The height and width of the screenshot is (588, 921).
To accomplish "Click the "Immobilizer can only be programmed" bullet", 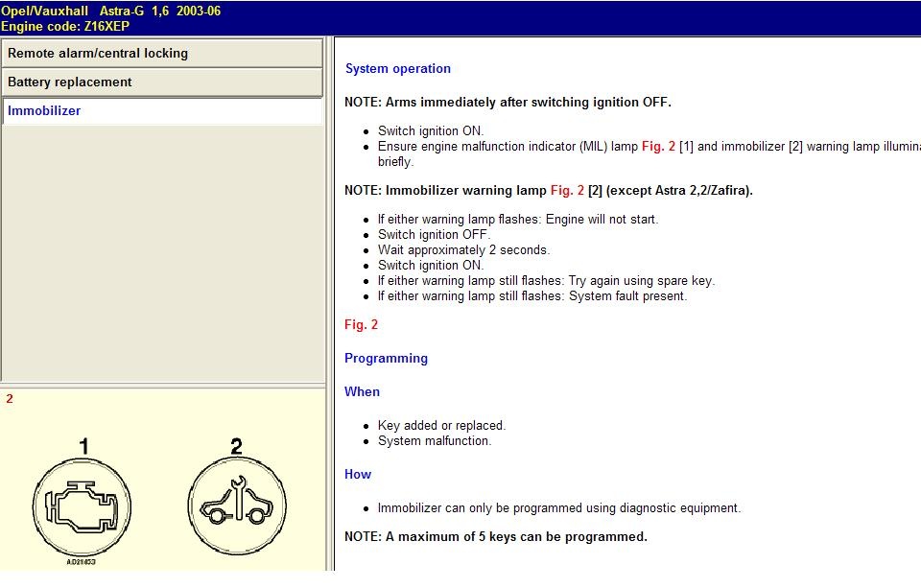I will point(559,508).
